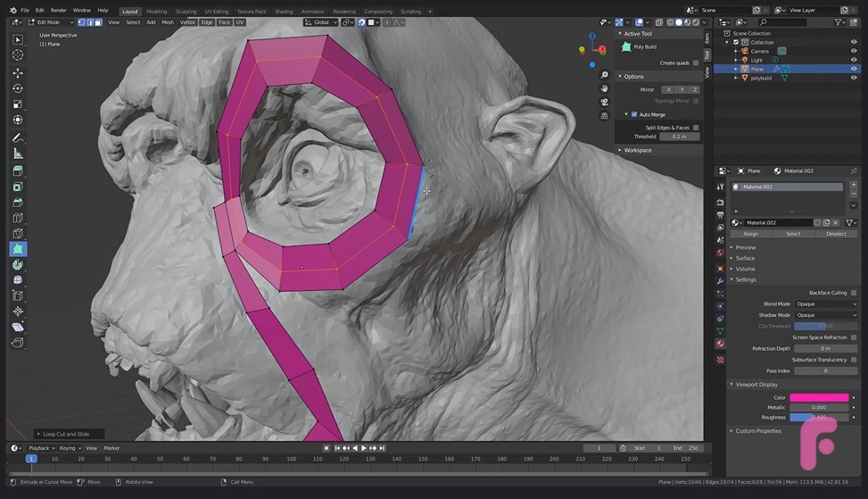Click the Assign material button

750,234
